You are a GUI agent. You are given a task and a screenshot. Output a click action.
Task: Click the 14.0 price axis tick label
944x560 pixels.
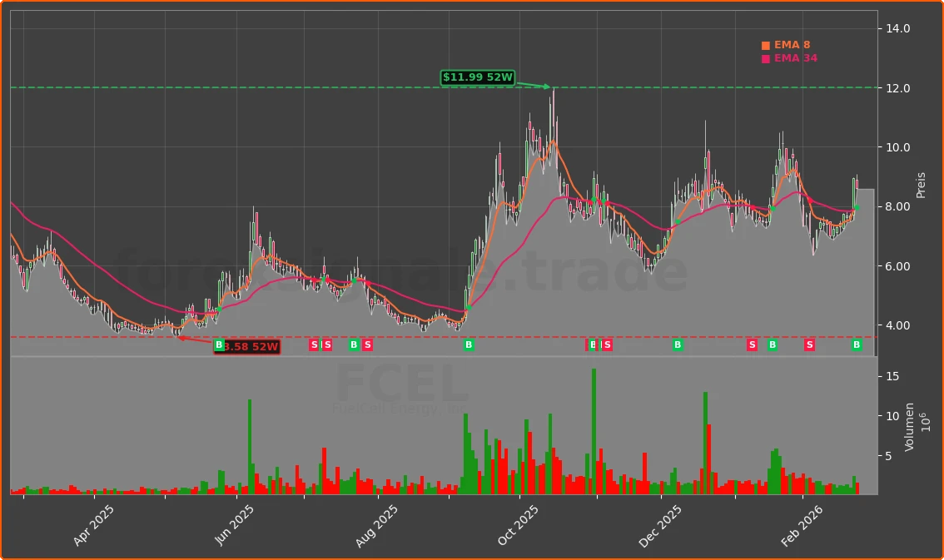pyautogui.click(x=898, y=29)
